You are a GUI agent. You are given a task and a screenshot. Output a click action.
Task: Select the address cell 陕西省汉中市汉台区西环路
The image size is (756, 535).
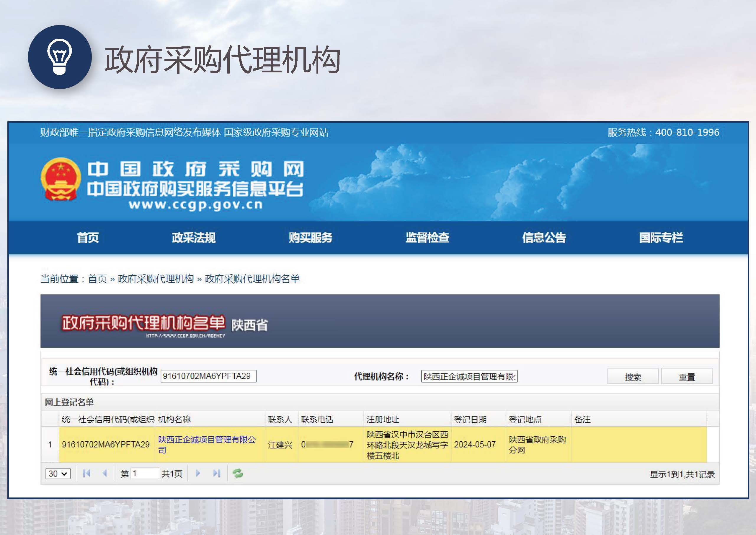(407, 445)
